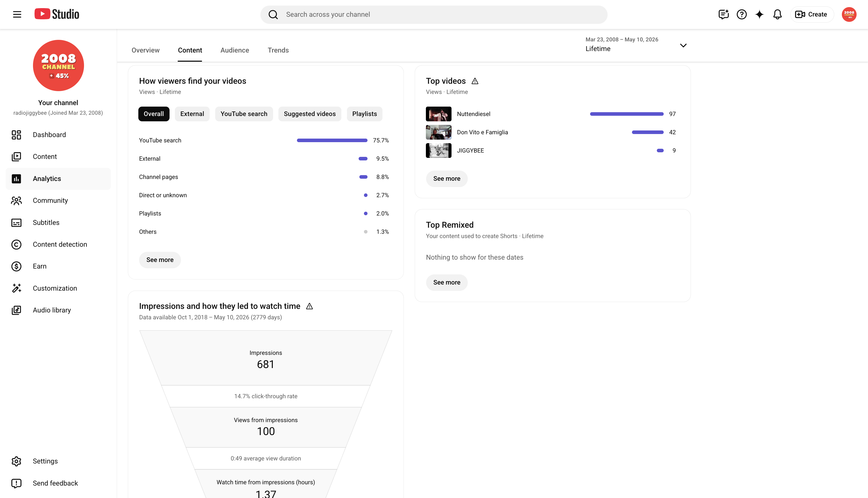
Task: Click the External 9.5% row label
Action: [149, 159]
